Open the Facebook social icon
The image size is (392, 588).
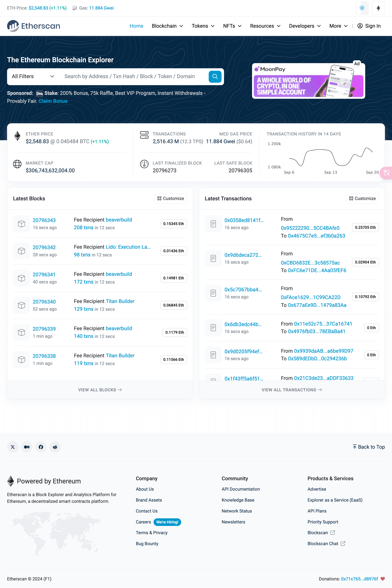(41, 447)
